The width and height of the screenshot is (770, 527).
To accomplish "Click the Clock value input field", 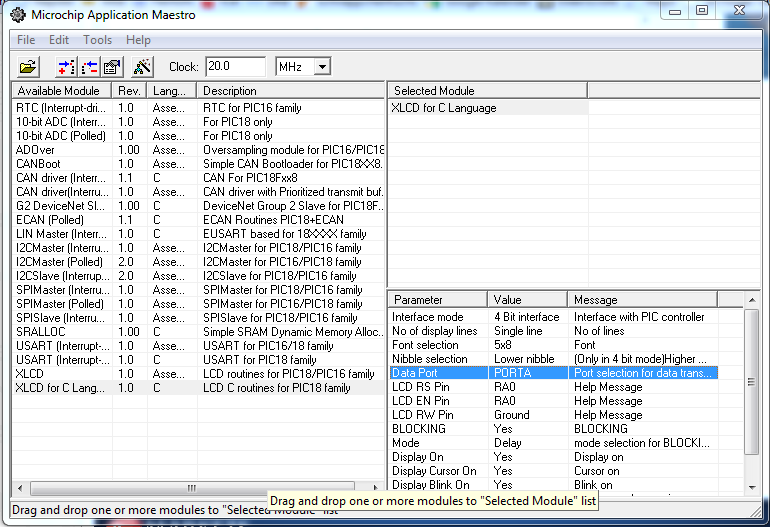I will coord(235,66).
